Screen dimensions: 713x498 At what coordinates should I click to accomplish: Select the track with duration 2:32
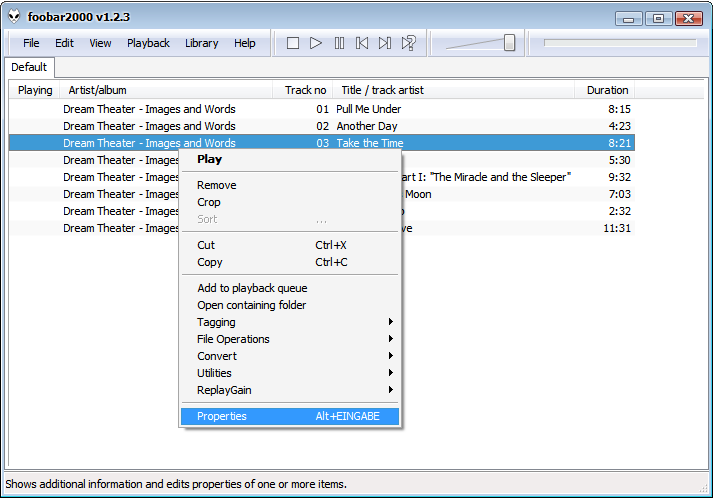click(x=518, y=211)
